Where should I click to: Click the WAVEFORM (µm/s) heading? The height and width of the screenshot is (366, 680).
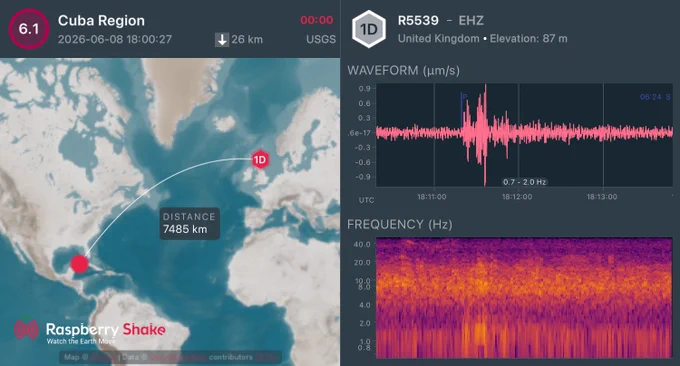click(403, 70)
